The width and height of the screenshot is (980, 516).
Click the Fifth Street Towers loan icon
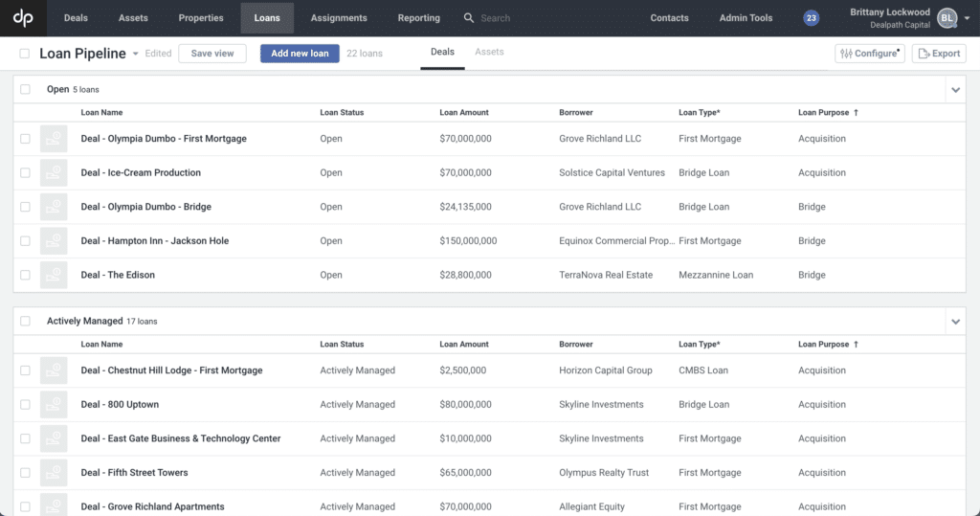[54, 473]
